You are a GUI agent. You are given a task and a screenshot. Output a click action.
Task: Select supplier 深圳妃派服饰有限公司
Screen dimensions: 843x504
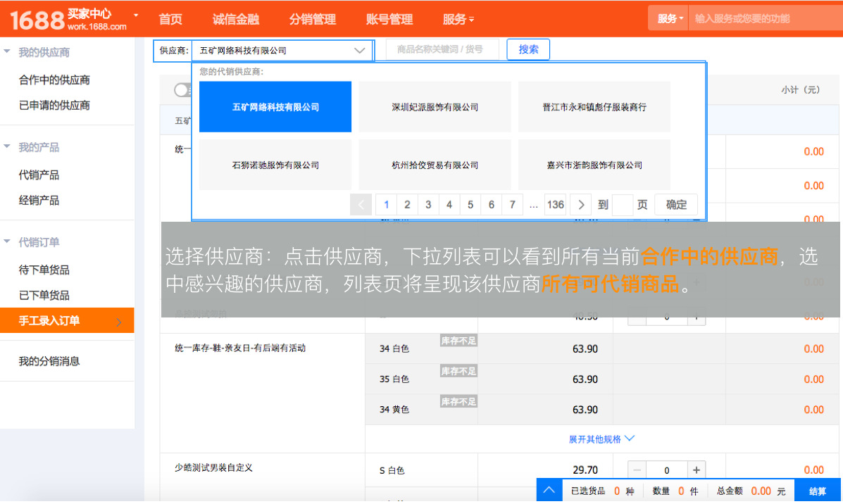(435, 107)
